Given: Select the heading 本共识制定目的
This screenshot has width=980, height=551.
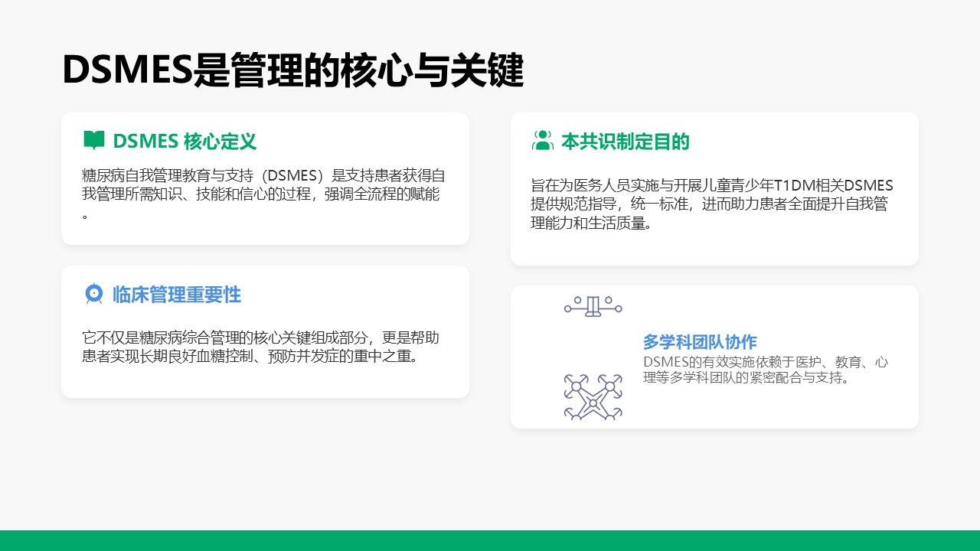Looking at the screenshot, I should 626,142.
